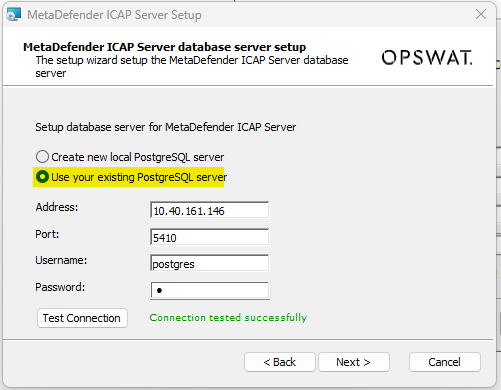Select Create new local PostgreSQL server
The image size is (501, 390).
point(130,157)
